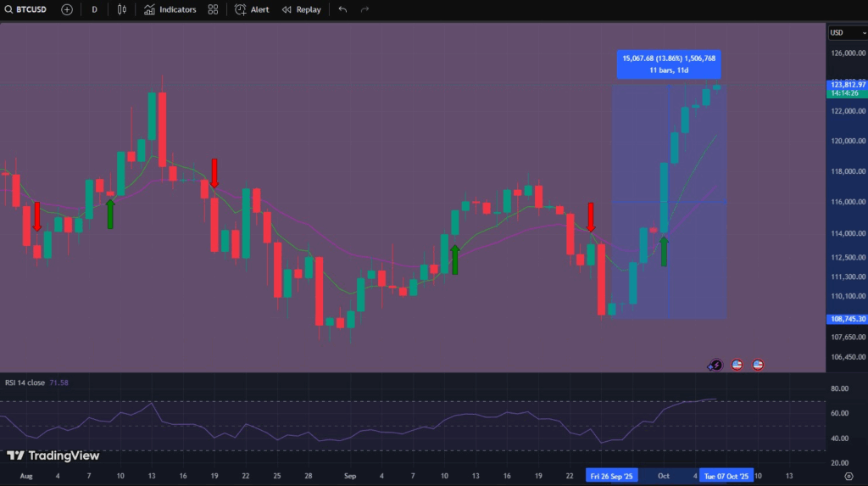Click the blue price range measurement label
868x486 pixels.
669,64
